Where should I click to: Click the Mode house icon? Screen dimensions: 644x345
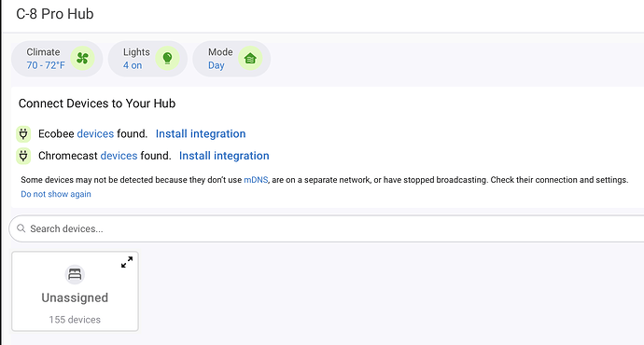[x=250, y=58]
